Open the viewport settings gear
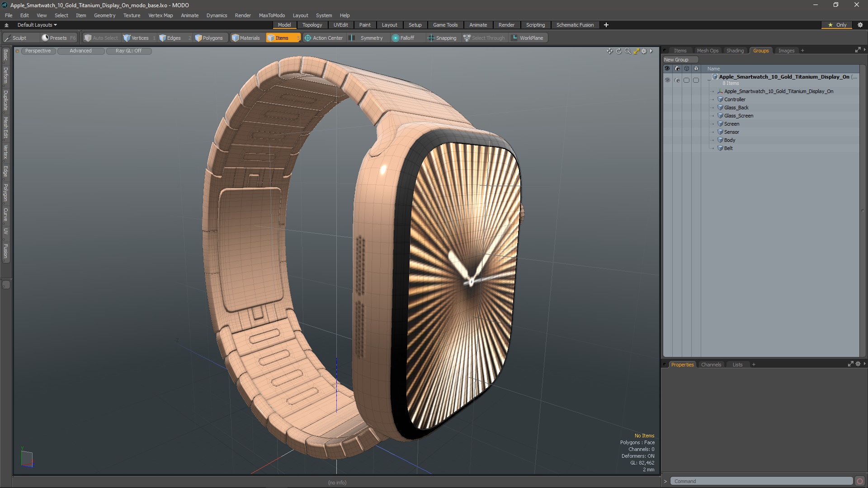 644,51
